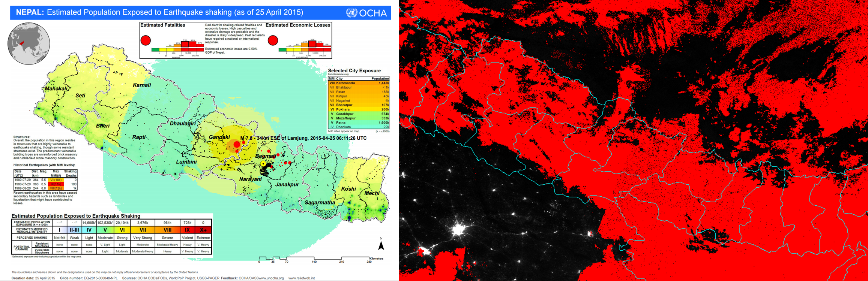Click 'Severe' in the perceived shaking row
Screen dimensions: 868x281
[x=168, y=238]
